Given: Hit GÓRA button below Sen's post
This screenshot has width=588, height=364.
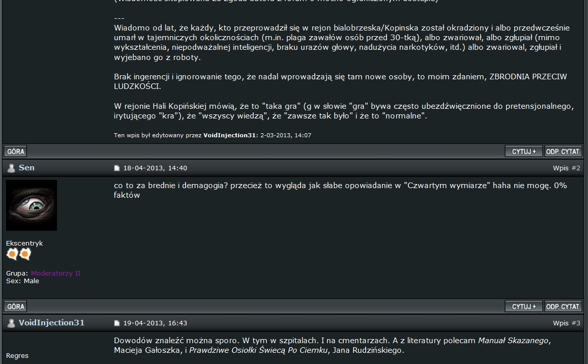Looking at the screenshot, I should click(16, 307).
